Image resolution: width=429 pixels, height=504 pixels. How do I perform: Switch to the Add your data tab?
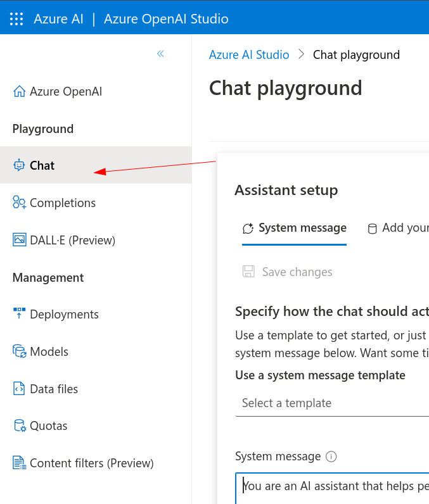pos(398,228)
